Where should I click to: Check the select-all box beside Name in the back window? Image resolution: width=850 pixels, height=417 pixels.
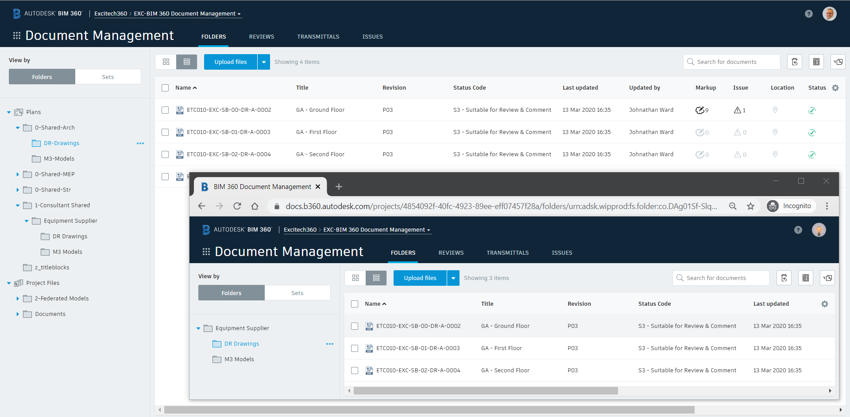(165, 88)
